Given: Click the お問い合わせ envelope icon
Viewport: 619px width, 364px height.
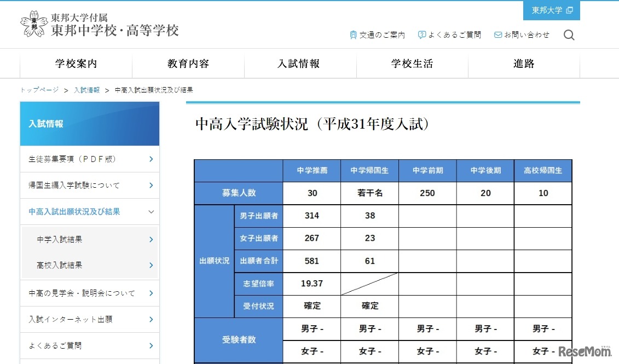Looking at the screenshot, I should pos(497,35).
